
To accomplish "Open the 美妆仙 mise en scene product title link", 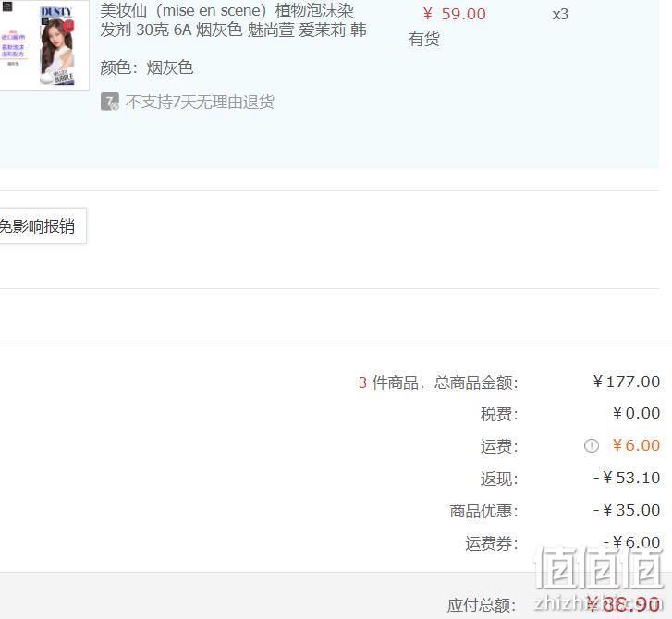I will pyautogui.click(x=233, y=20).
